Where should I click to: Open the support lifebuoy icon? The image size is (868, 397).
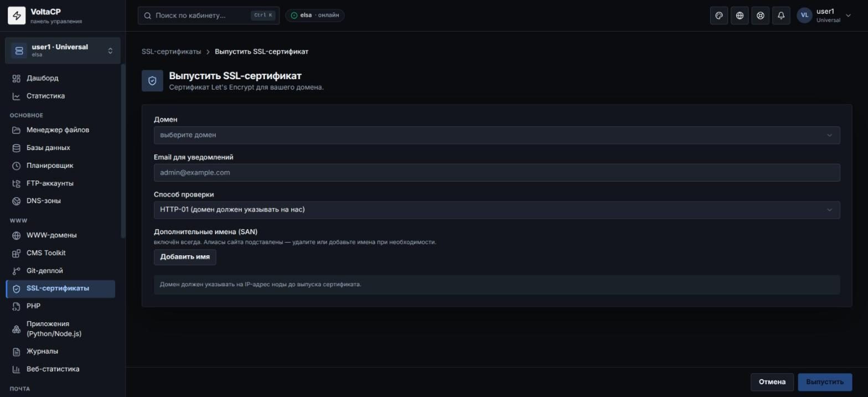tap(761, 16)
